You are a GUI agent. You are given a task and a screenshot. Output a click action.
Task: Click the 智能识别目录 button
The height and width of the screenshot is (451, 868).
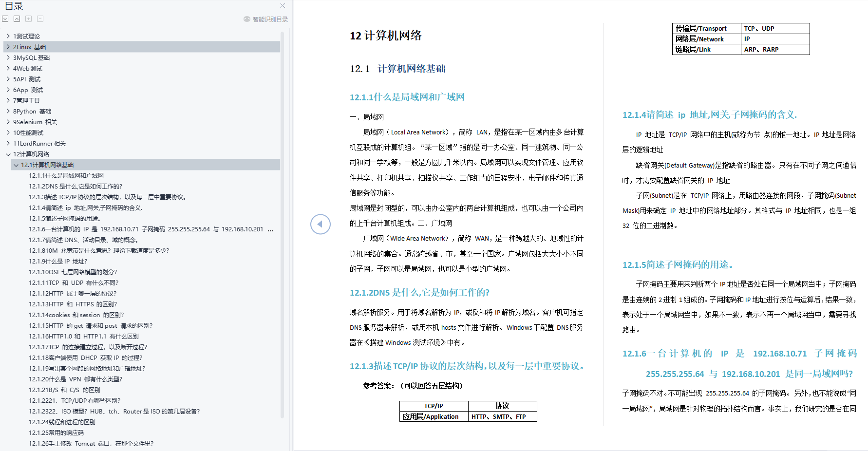(266, 19)
